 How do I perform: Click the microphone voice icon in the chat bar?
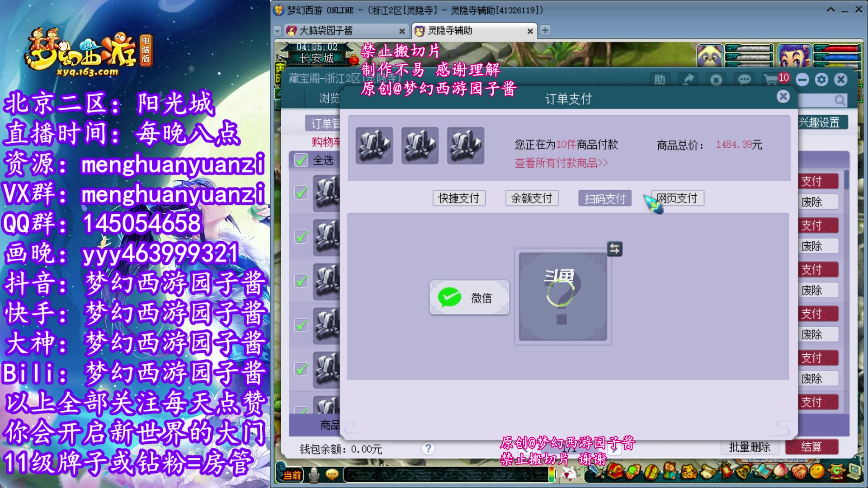point(314,474)
